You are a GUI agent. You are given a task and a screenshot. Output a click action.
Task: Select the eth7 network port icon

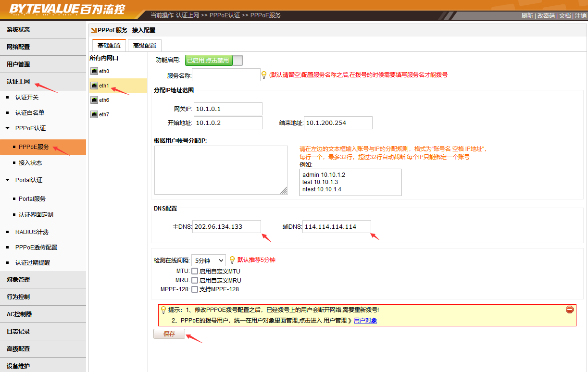pyautogui.click(x=94, y=115)
